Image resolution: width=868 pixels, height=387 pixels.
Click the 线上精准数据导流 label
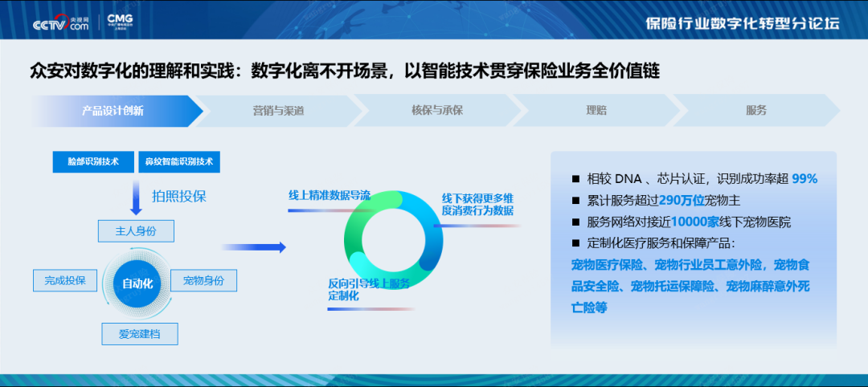pyautogui.click(x=330, y=195)
